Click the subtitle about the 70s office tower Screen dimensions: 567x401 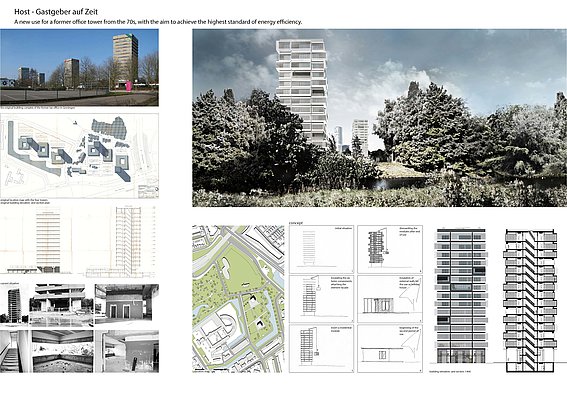(158, 22)
